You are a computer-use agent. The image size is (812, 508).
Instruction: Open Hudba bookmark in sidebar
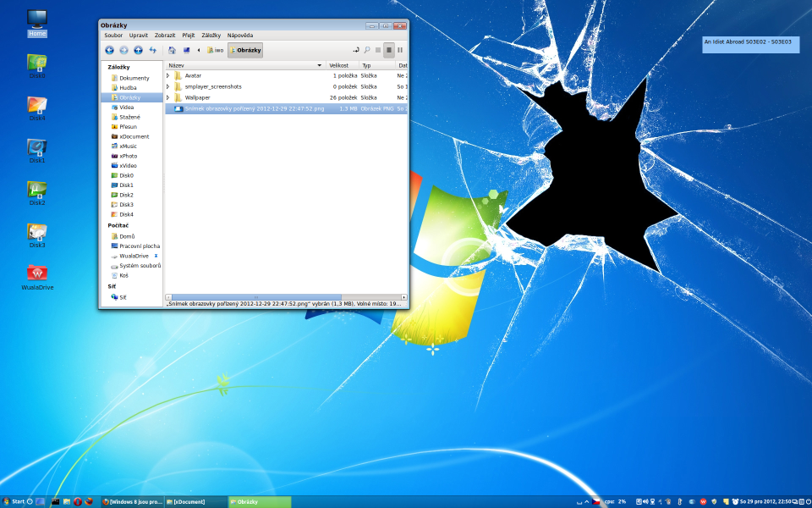pyautogui.click(x=132, y=87)
